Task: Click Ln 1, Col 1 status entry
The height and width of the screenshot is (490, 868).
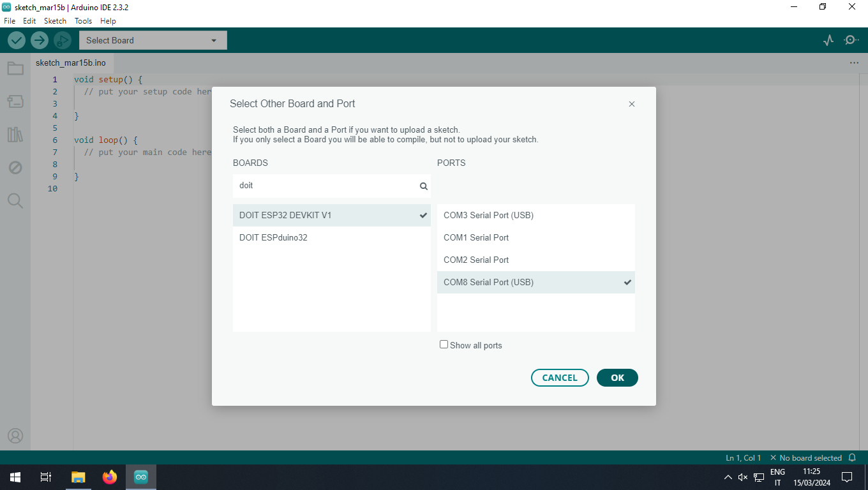Action: (744, 458)
